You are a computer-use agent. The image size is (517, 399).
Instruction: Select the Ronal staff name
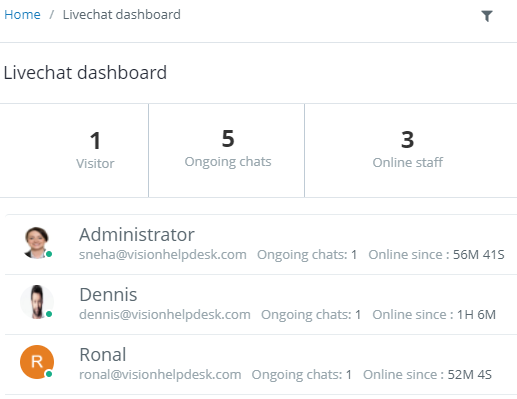pyautogui.click(x=103, y=354)
